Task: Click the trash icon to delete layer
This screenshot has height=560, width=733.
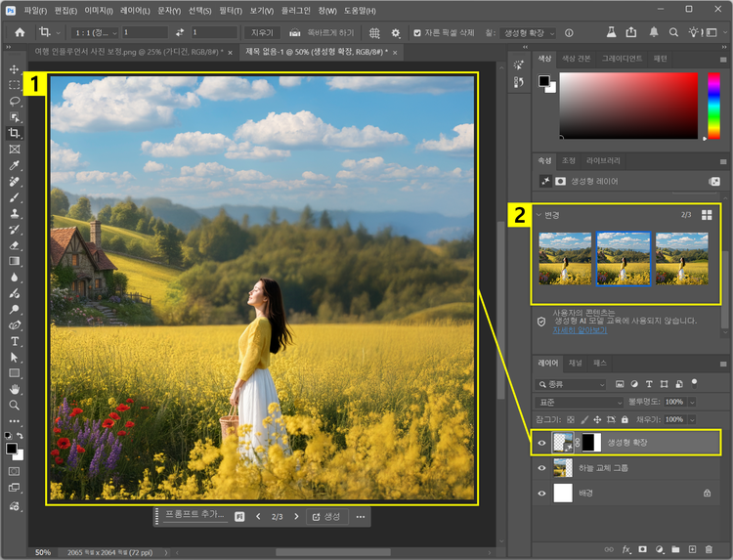Action: coord(708,549)
